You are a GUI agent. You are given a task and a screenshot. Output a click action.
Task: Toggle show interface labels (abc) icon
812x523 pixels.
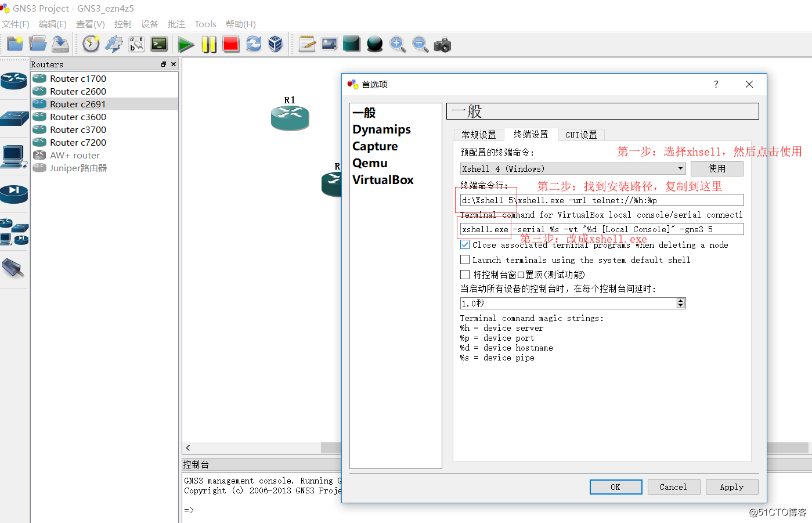(136, 44)
